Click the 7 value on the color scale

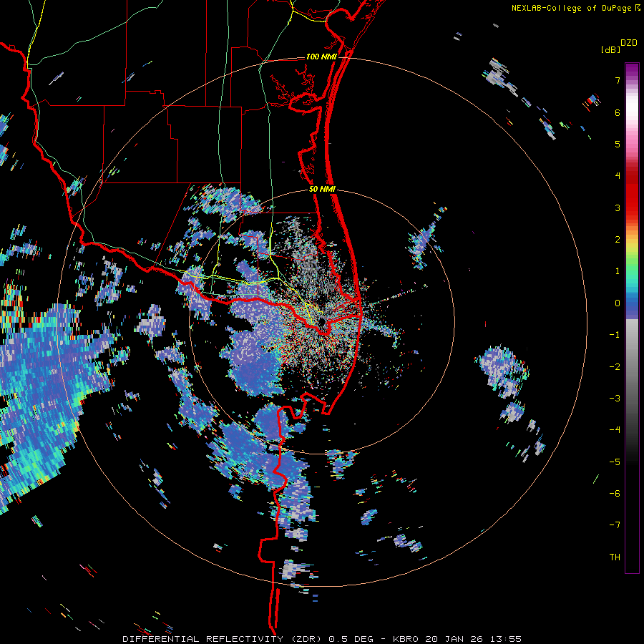point(618,80)
